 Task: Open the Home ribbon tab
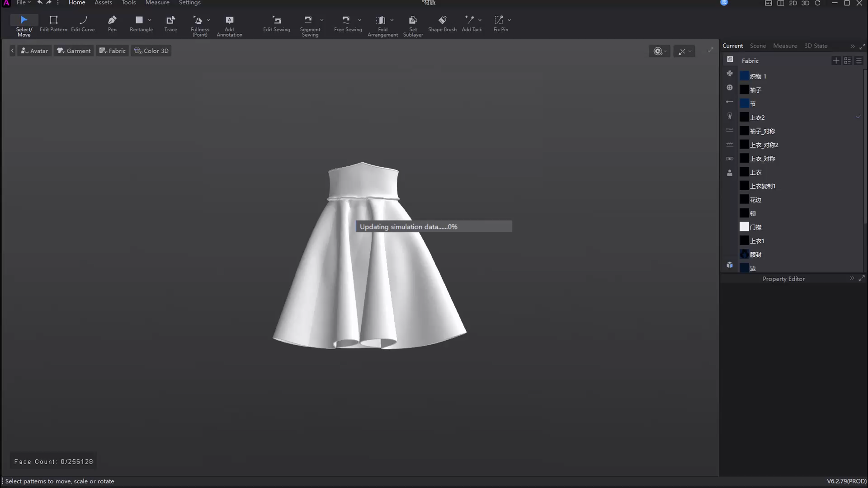pyautogui.click(x=77, y=3)
